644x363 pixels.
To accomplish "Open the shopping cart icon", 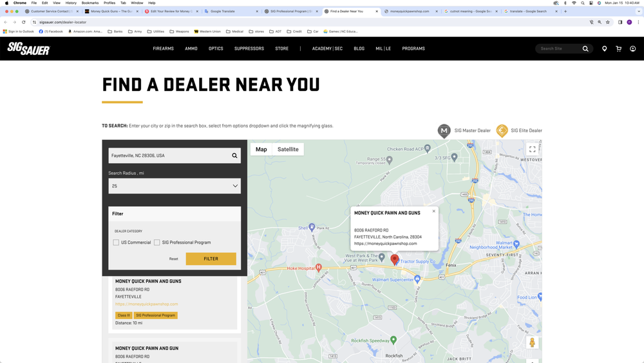I will click(618, 49).
